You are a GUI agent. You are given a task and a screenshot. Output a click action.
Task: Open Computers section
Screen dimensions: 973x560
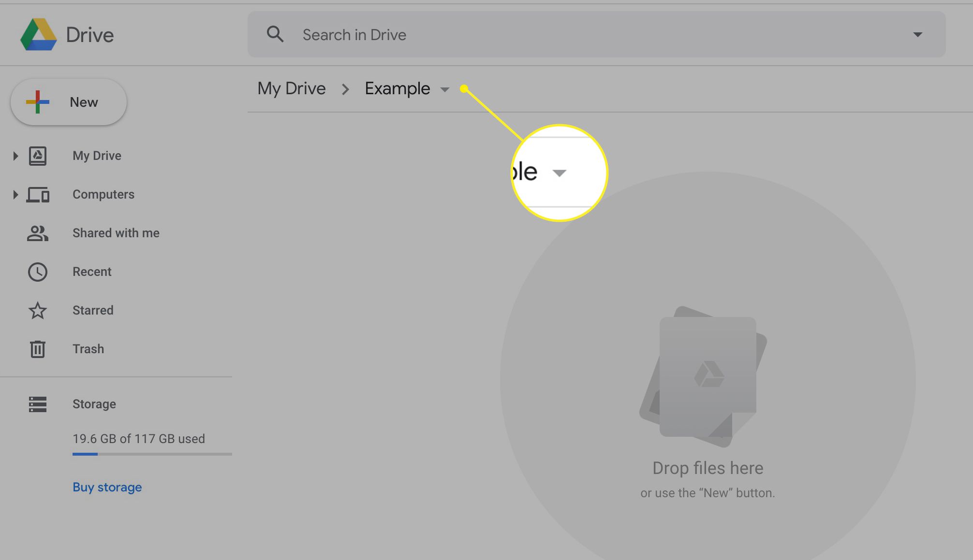[x=103, y=194]
